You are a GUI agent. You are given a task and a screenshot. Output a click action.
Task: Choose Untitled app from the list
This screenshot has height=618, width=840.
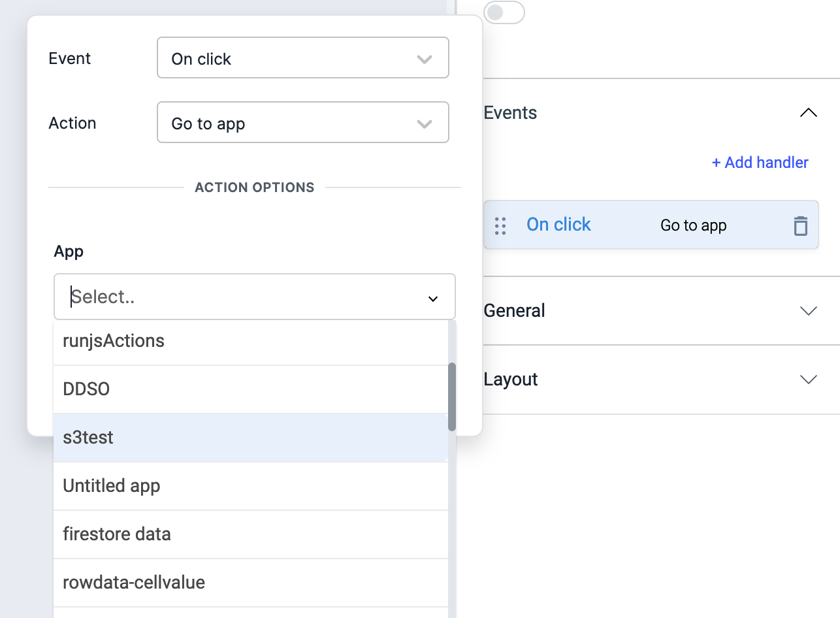[x=251, y=486]
